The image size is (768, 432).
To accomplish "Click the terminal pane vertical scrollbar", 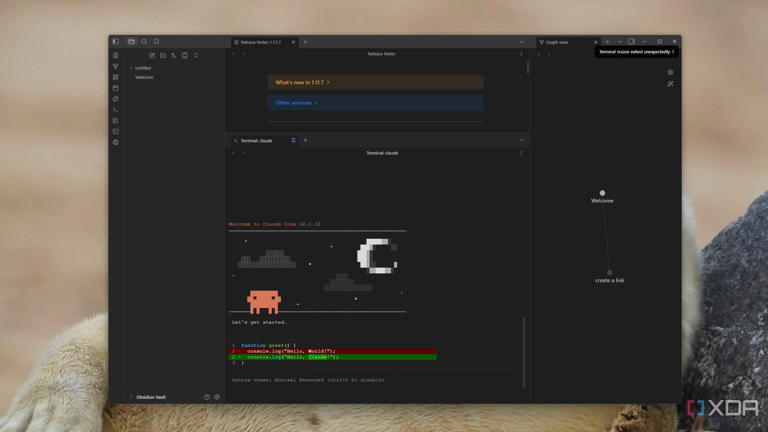I will (x=524, y=353).
